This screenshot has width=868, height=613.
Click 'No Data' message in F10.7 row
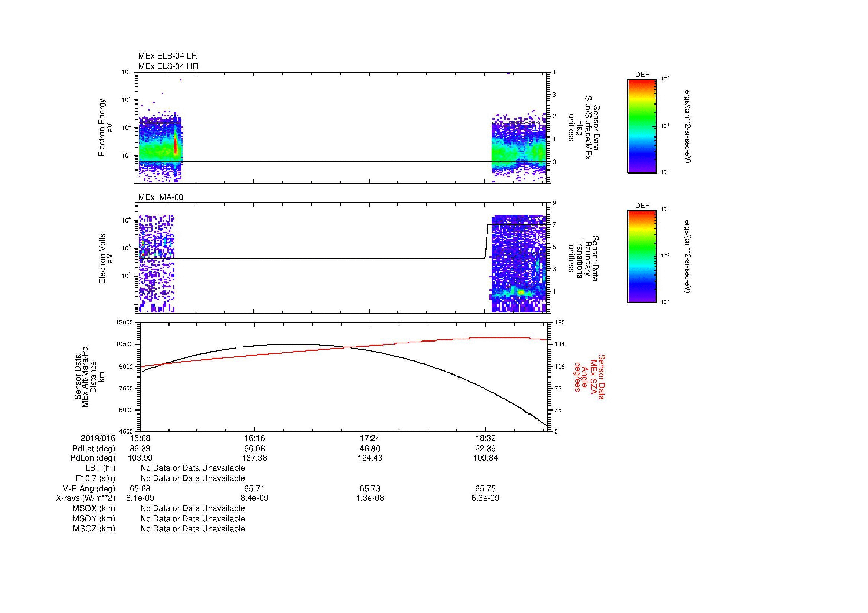coord(193,478)
